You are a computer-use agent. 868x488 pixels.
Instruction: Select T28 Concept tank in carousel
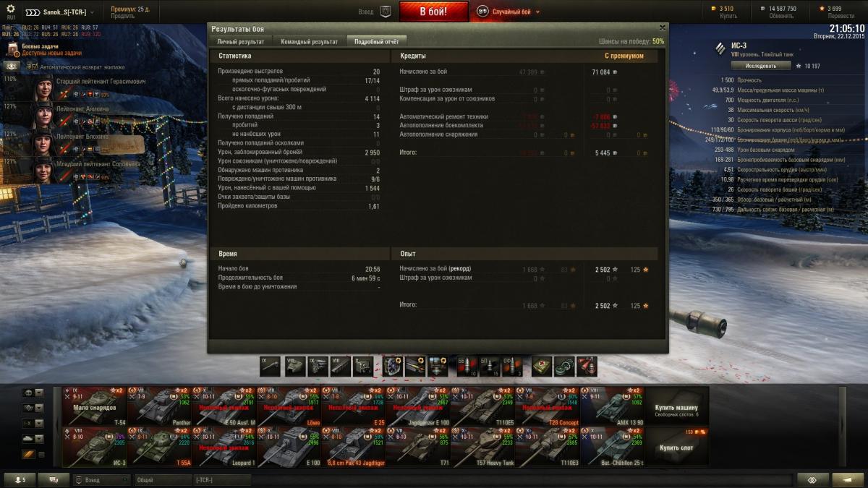(548, 406)
